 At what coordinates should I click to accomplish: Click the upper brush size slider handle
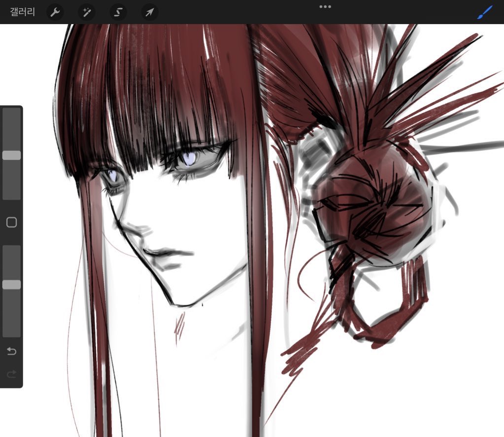11,155
